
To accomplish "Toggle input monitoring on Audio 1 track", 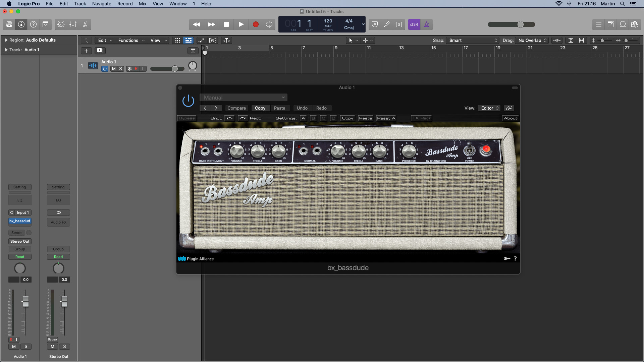I will 143,69.
